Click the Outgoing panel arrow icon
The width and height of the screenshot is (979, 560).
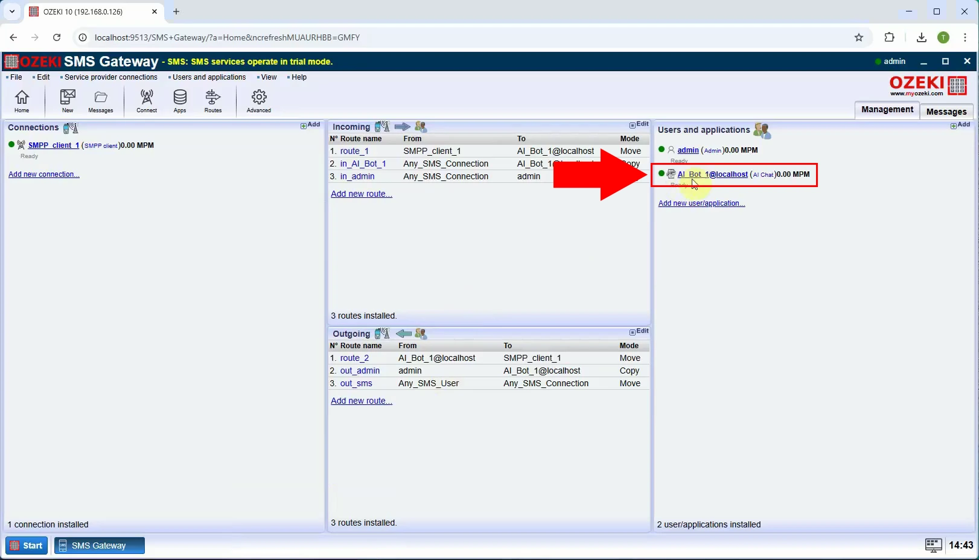(404, 334)
